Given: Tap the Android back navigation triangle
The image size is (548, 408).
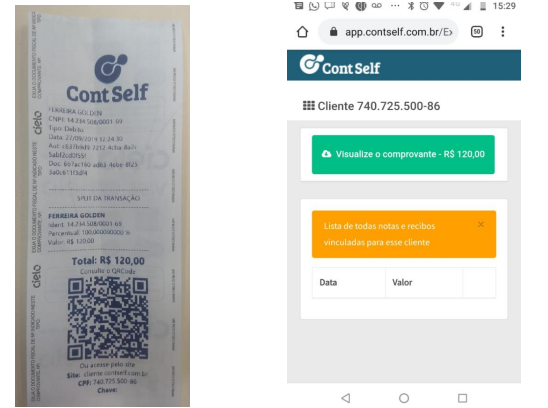Looking at the screenshot, I should click(x=346, y=398).
